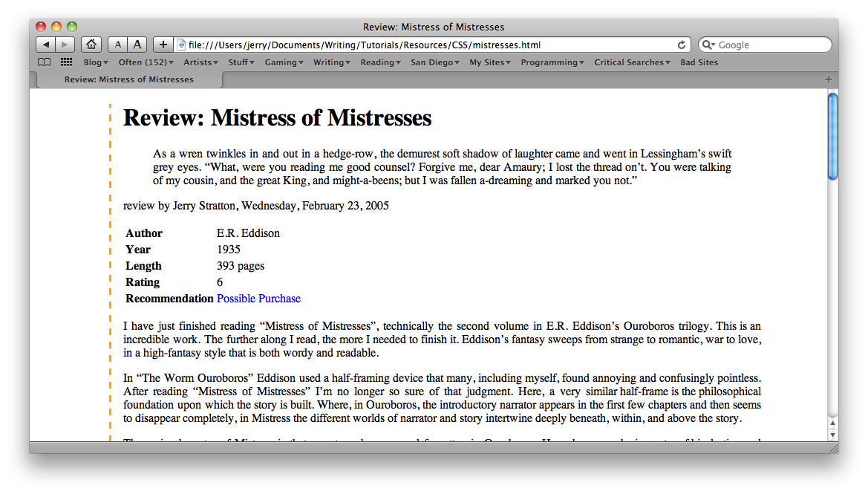Open a new tab with tab bar plus
868x494 pixels.
coord(829,79)
